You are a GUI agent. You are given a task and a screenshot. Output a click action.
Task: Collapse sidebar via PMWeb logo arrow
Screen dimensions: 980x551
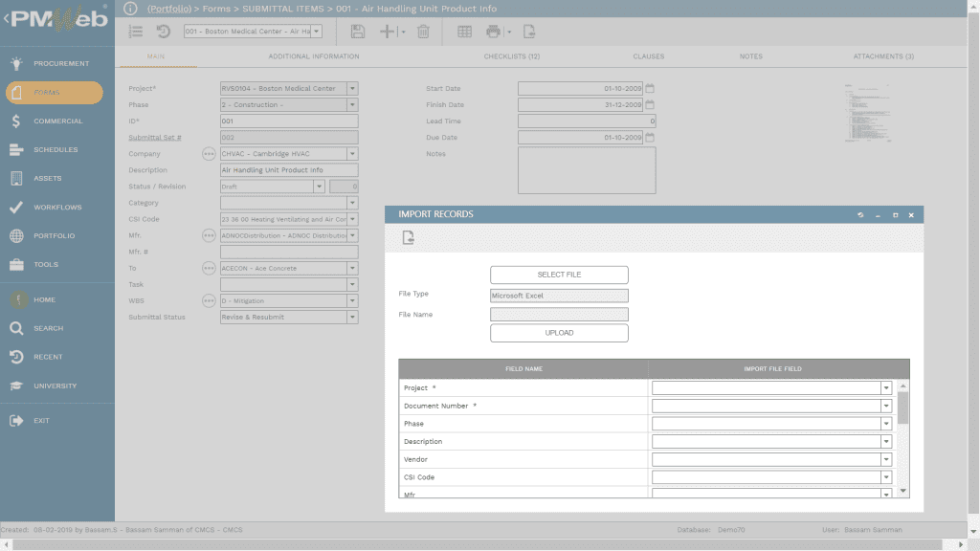coord(7,19)
